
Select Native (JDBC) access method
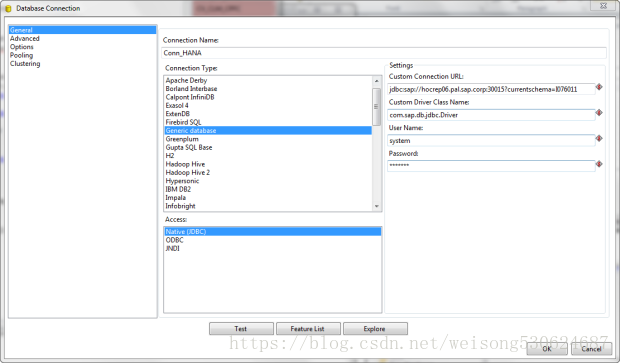[272, 232]
